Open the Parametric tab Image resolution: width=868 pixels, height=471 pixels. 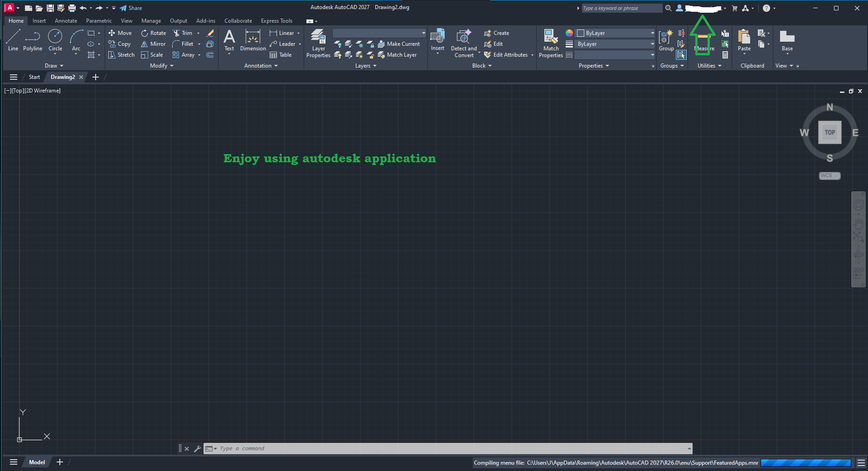(99, 21)
